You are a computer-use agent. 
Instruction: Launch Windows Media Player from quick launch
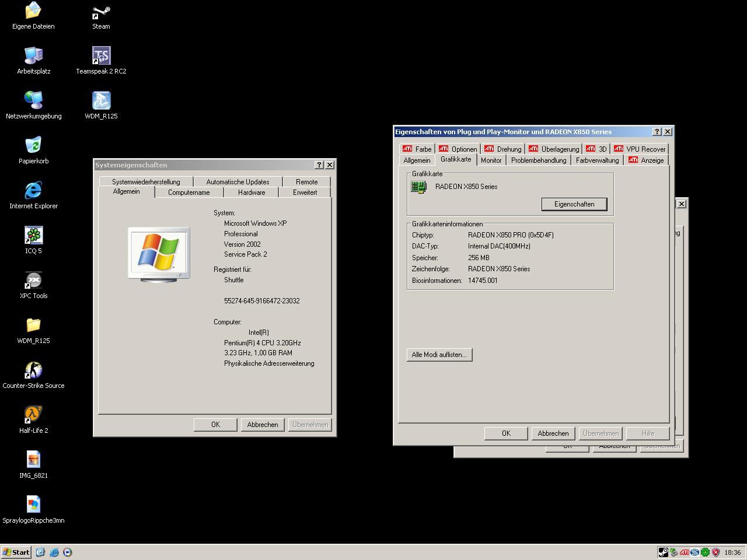68,552
